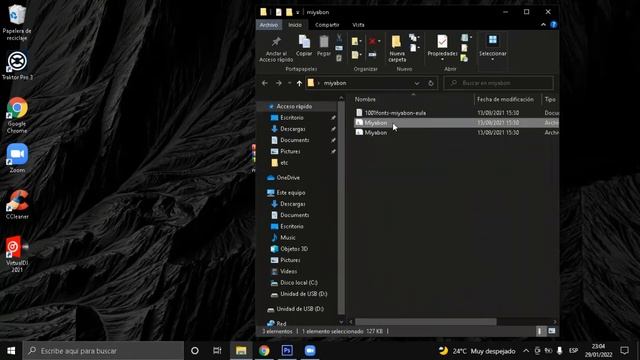Go forward with the right arrow
Screen dimensions: 640x360
click(279, 83)
